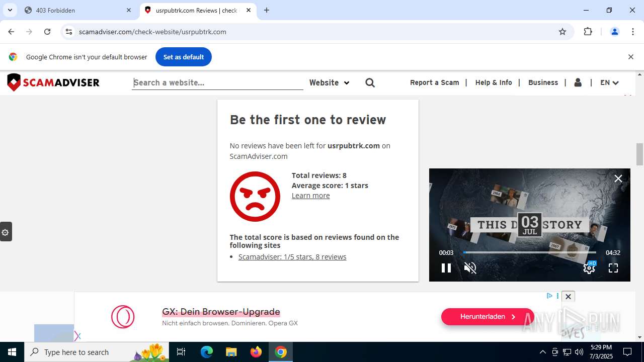Open Report a Scam menu item
This screenshot has height=362, width=644.
435,82
